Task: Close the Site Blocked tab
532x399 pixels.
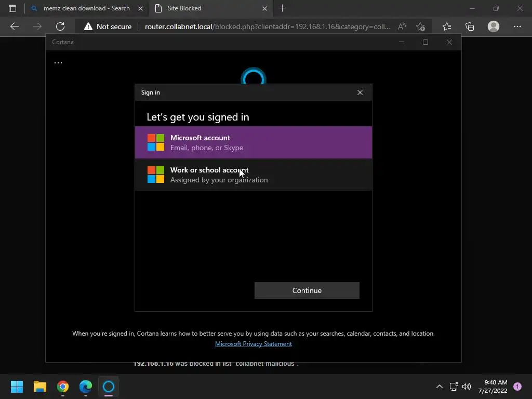Action: point(264,8)
